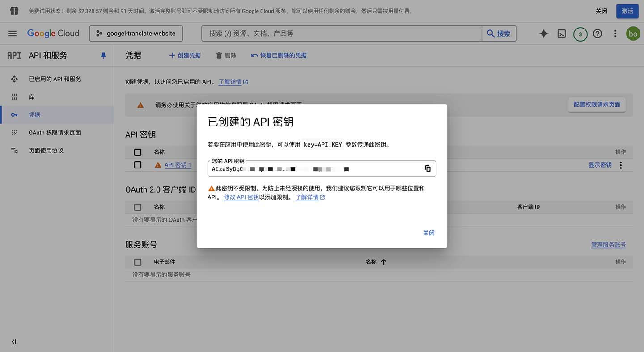The height and width of the screenshot is (352, 644).
Task: Click the 已创建的 API 密钥 dialog title
Action: point(251,122)
